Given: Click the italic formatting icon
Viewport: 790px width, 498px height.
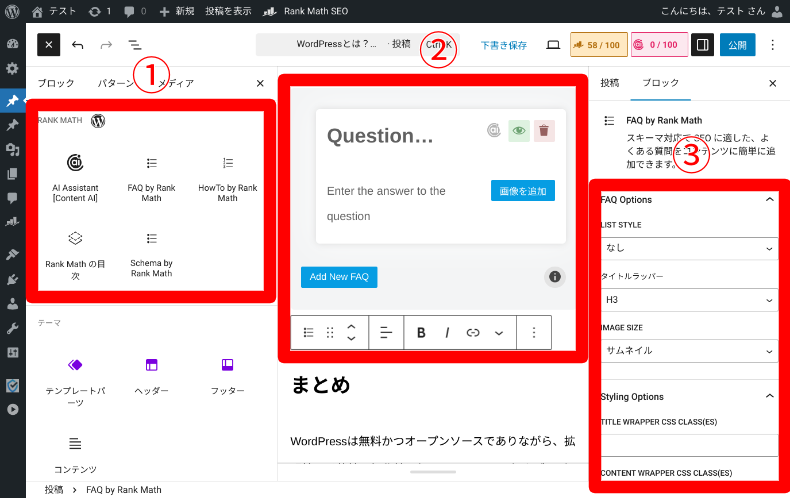Looking at the screenshot, I should tap(447, 332).
